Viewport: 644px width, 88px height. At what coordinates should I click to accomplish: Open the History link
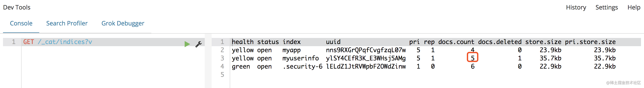pyautogui.click(x=576, y=8)
